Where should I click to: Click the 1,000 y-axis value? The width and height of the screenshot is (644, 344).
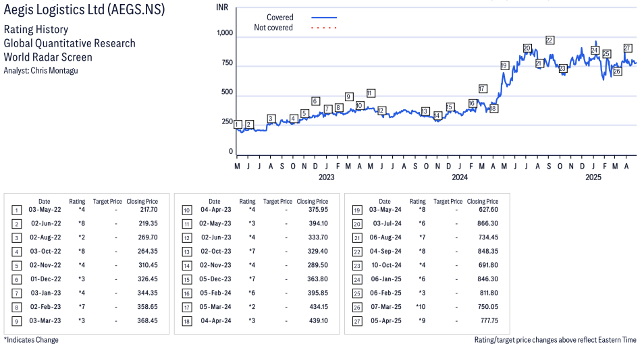pos(225,33)
